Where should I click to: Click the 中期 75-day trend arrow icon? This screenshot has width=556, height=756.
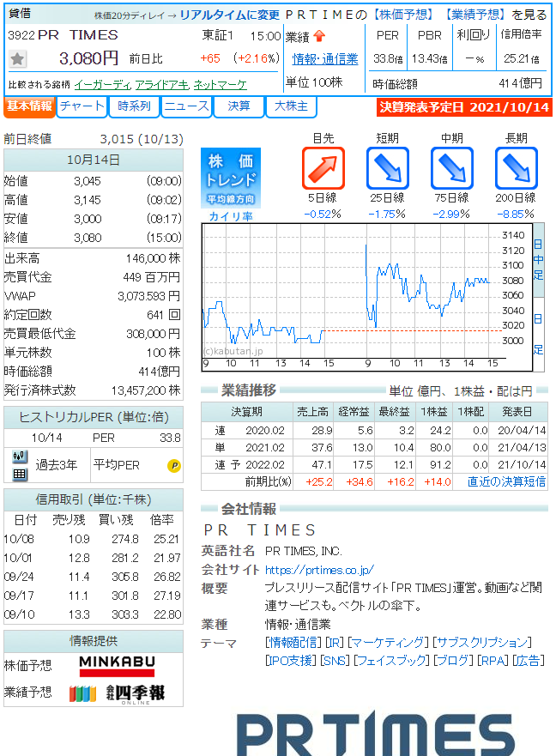(452, 168)
